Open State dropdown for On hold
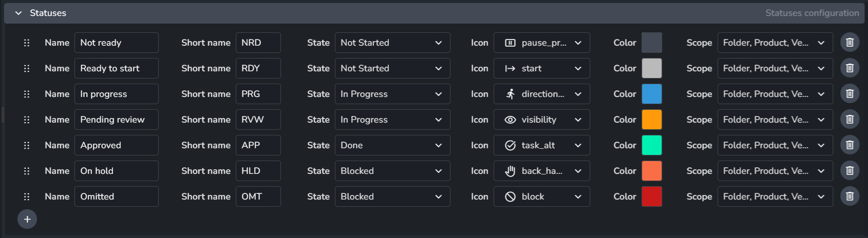868x238 pixels. (x=392, y=171)
